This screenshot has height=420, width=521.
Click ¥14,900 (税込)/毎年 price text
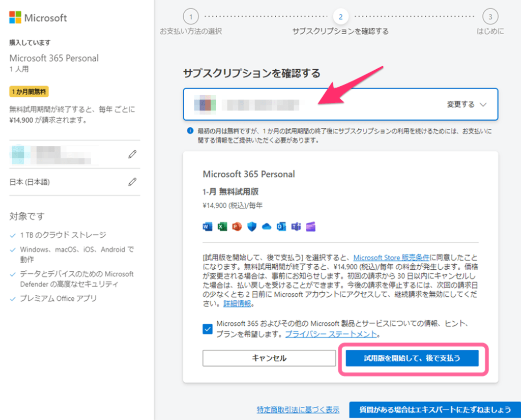(233, 206)
